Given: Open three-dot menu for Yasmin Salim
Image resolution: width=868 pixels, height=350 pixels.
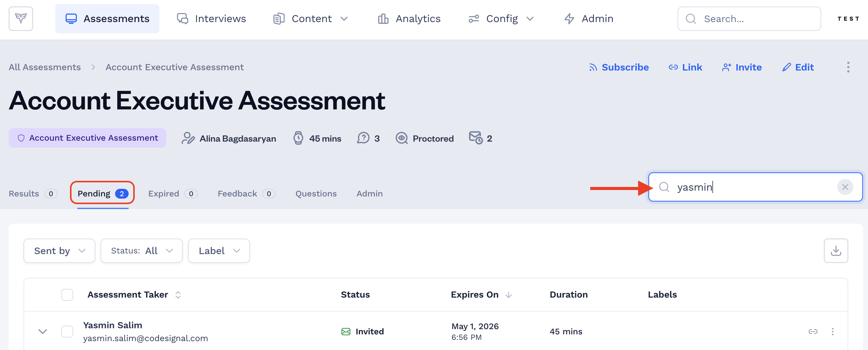Looking at the screenshot, I should coord(832,332).
